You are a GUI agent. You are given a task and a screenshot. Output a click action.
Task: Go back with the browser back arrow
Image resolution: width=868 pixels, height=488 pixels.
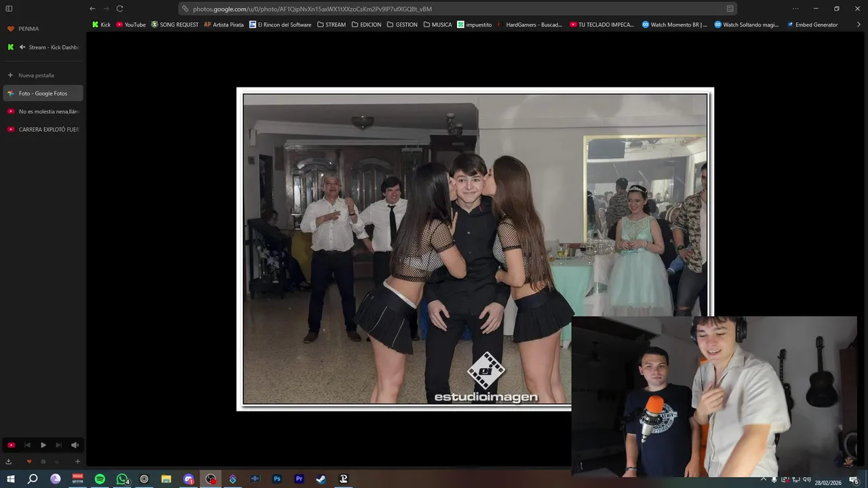point(92,9)
